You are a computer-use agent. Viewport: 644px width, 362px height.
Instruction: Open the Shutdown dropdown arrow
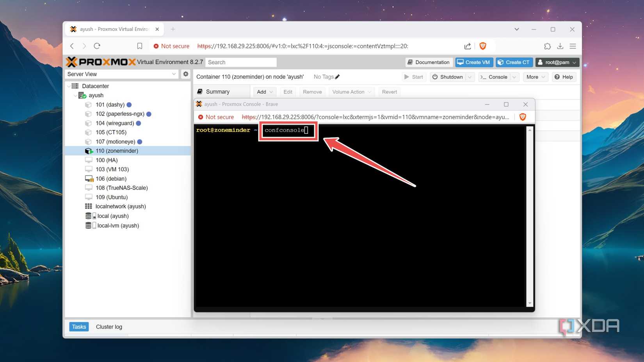point(470,77)
